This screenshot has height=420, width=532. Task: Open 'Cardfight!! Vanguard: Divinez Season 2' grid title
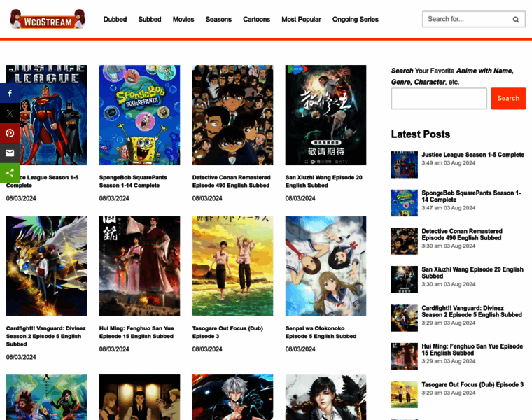45,336
